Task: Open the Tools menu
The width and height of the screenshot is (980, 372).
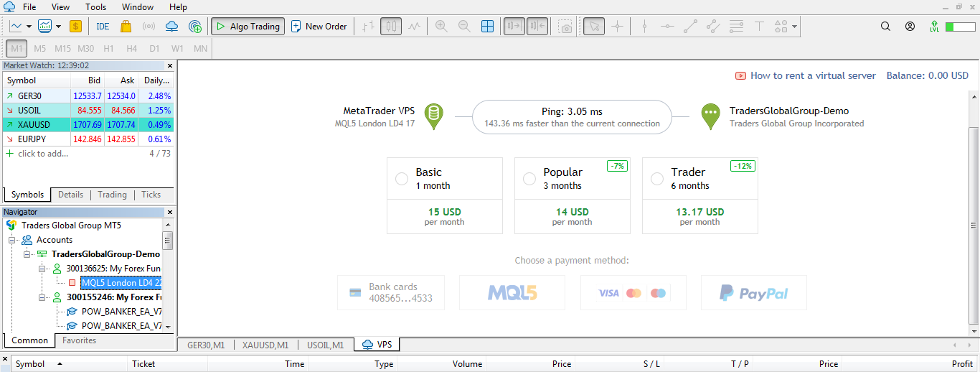Action: (x=95, y=7)
